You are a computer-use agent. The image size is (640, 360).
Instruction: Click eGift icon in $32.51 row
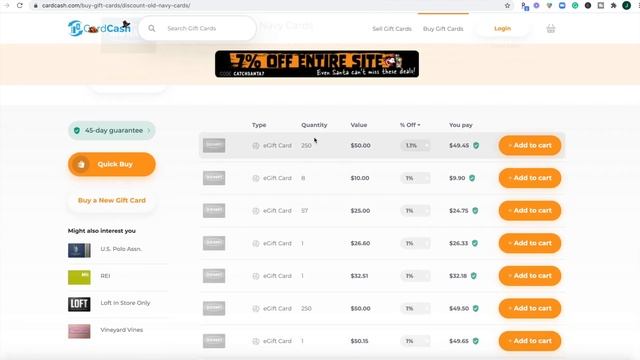click(x=256, y=276)
